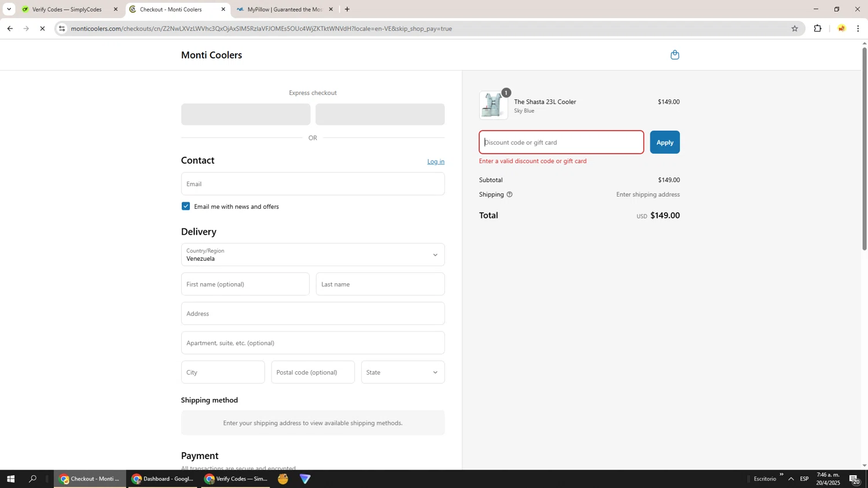The image size is (868, 488).
Task: Focus the discount code or gift card field
Action: (561, 142)
